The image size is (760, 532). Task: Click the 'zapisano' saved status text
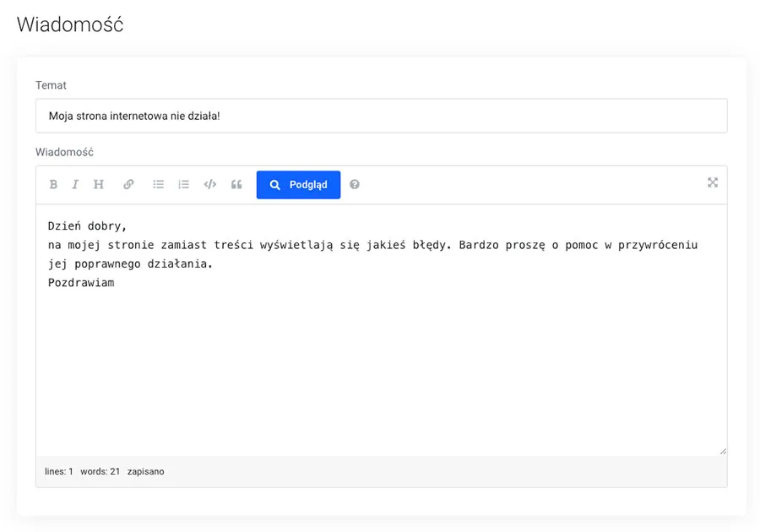(146, 471)
